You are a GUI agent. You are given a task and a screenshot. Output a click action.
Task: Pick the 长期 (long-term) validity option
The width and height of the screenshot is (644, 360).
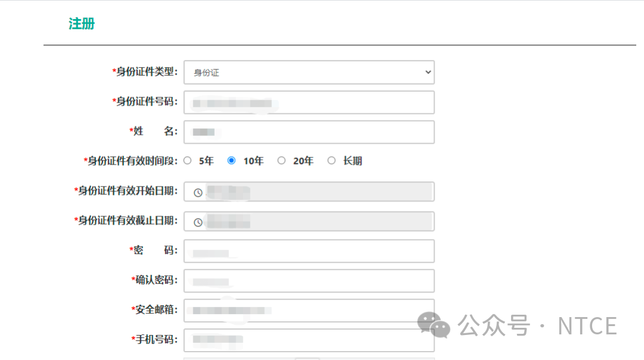click(x=332, y=160)
